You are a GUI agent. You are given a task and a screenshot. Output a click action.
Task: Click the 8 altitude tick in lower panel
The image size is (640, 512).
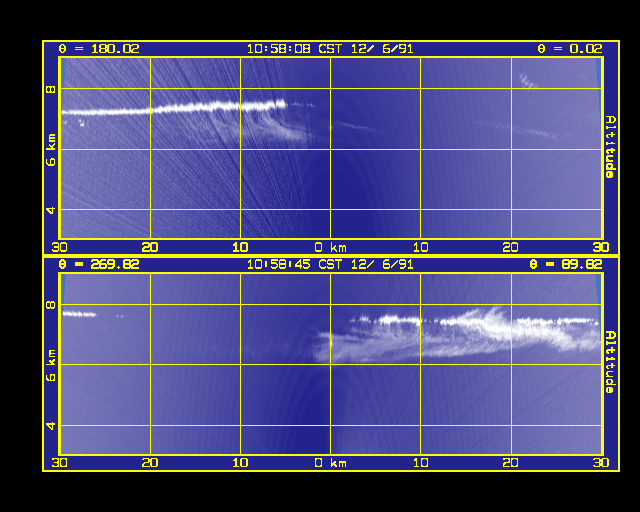tap(51, 305)
